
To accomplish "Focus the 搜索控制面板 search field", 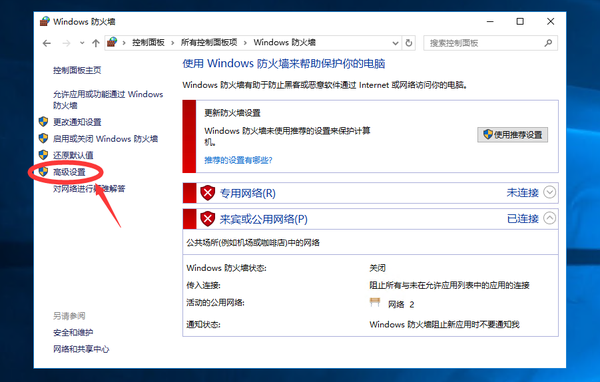I will click(x=490, y=43).
